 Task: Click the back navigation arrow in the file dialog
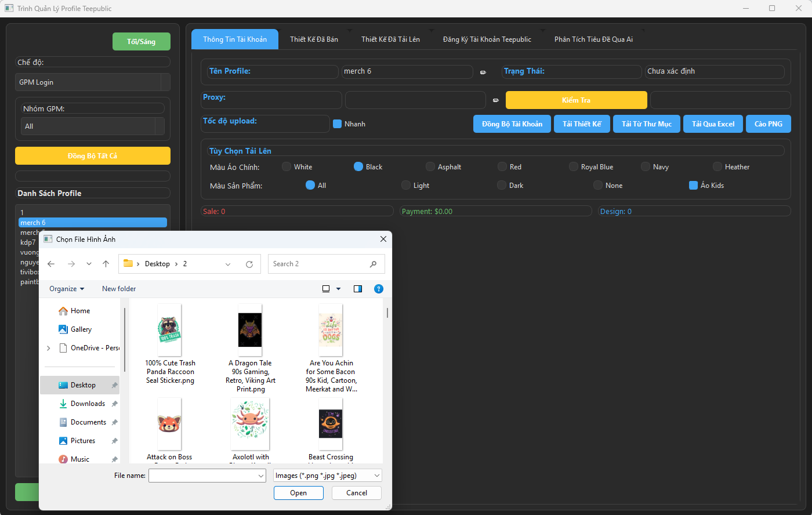click(51, 263)
